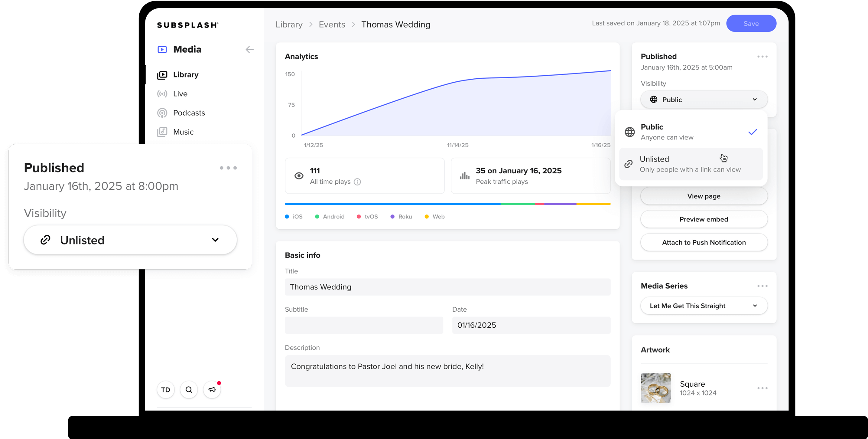Open announcements megaphone icon

tap(212, 390)
